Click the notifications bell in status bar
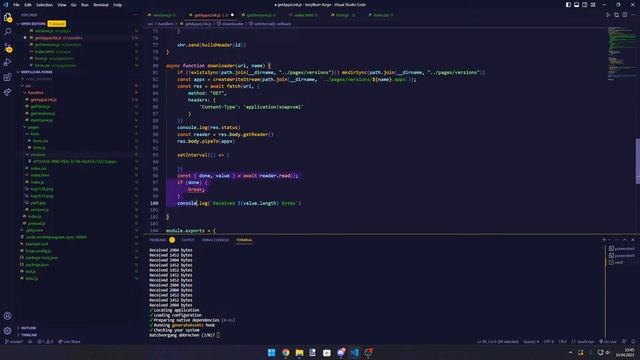This screenshot has height=360, width=640. click(x=633, y=342)
